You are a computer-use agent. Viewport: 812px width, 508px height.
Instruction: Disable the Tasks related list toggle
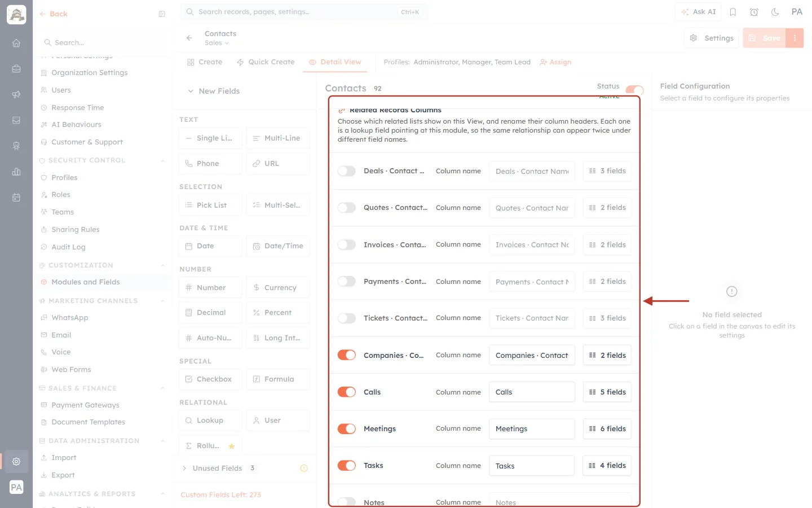tap(347, 466)
